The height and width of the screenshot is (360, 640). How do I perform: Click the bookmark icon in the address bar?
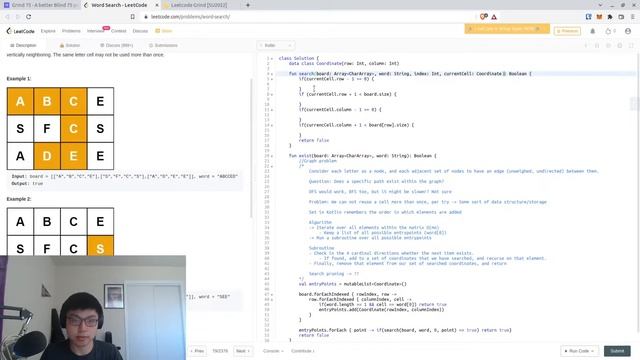133,17
